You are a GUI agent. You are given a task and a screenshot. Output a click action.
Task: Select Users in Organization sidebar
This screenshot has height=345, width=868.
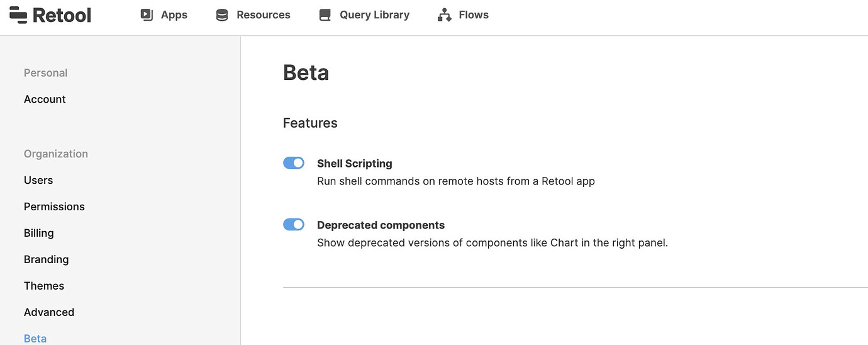pyautogui.click(x=38, y=180)
